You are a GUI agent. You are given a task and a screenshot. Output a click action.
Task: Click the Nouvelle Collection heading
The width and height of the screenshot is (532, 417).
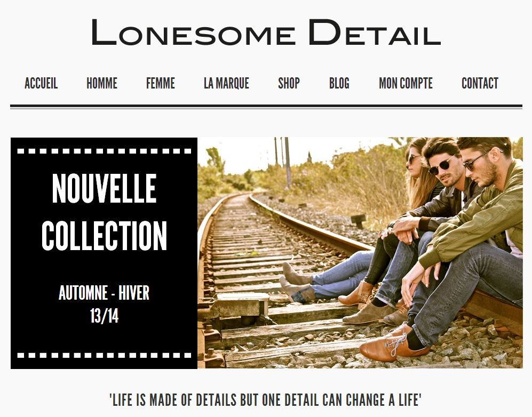click(x=104, y=212)
